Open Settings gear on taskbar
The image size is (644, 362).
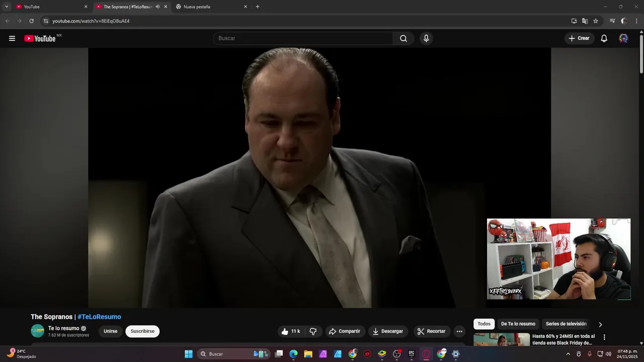(456, 354)
